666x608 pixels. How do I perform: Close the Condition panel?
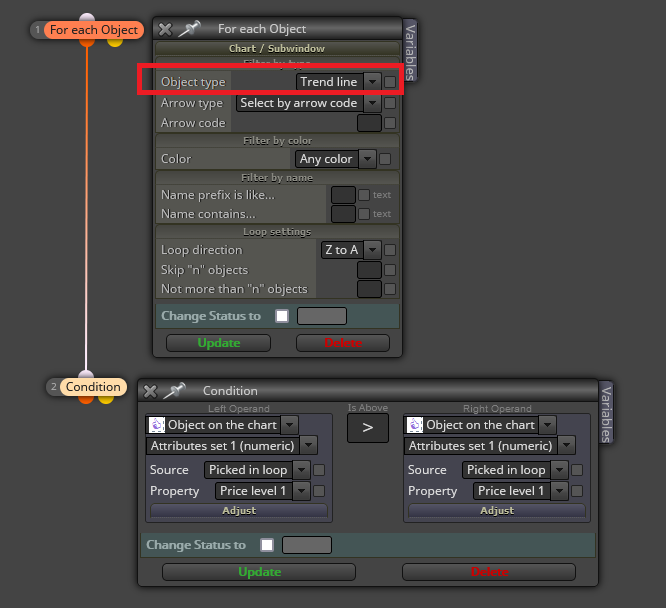(x=150, y=391)
